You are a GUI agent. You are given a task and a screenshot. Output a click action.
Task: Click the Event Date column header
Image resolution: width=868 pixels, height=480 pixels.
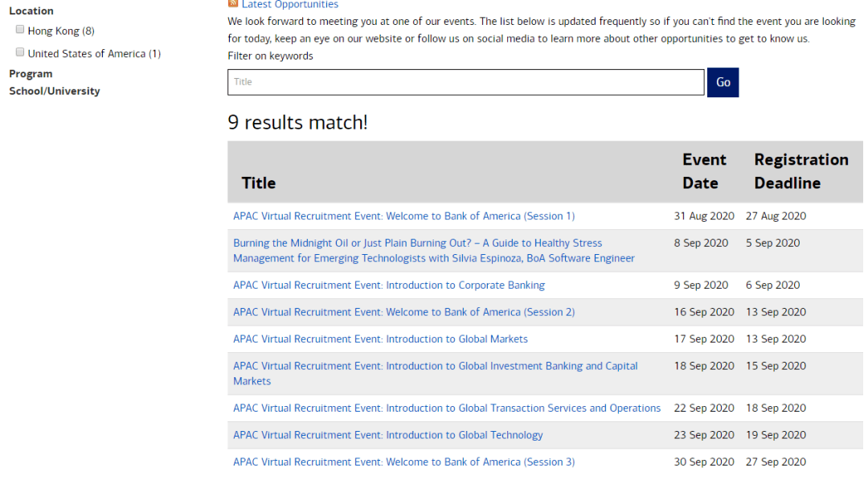click(x=704, y=171)
